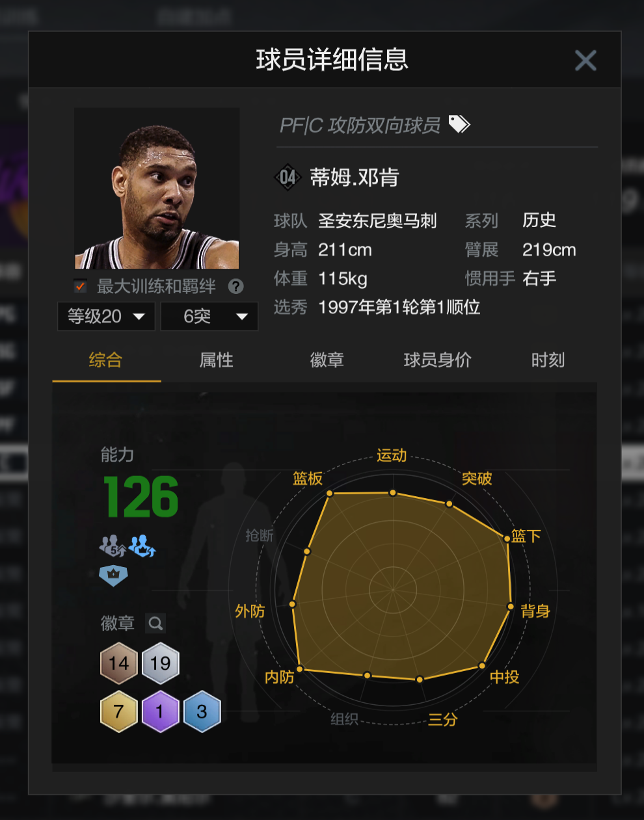Select the silver badge showing 19

160,663
